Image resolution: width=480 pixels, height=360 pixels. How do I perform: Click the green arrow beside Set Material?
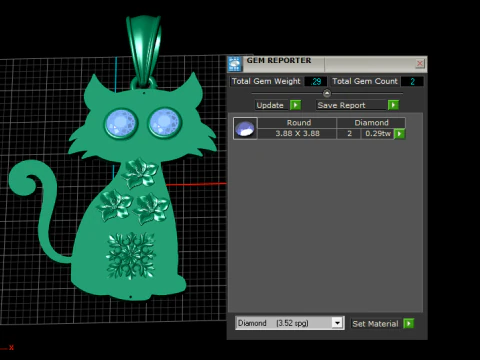point(409,324)
